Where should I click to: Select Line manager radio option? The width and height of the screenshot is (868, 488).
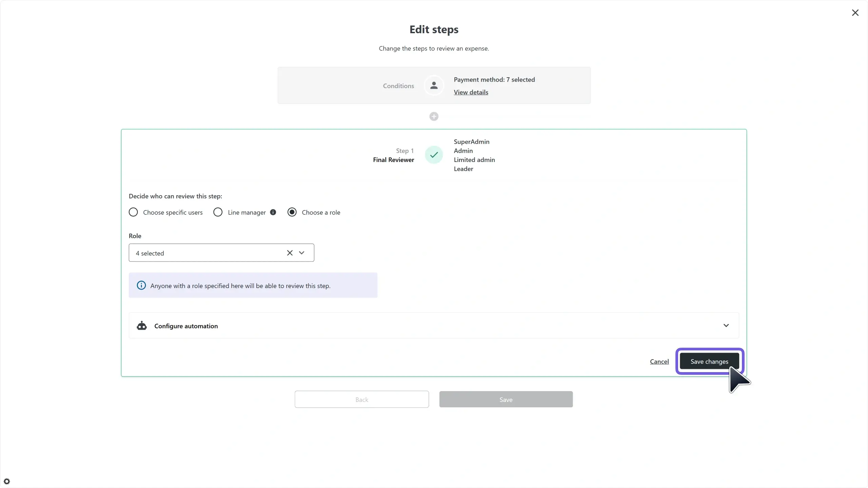pos(218,212)
